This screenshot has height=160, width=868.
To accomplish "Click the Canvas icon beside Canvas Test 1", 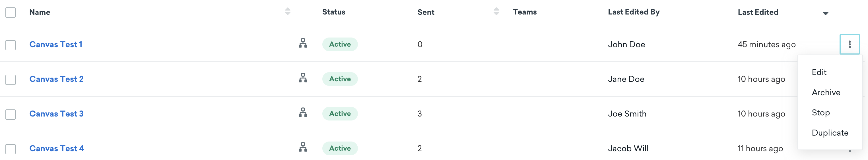I will tap(303, 43).
